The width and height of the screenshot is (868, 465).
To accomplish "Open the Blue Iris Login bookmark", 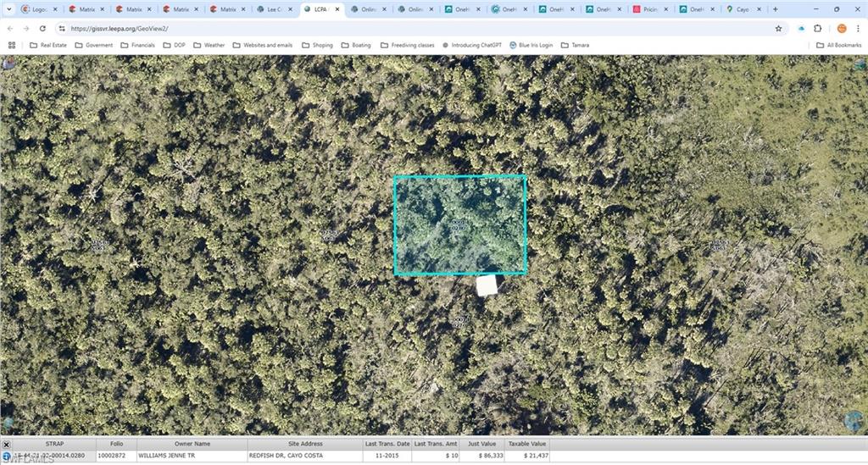I will [x=531, y=46].
